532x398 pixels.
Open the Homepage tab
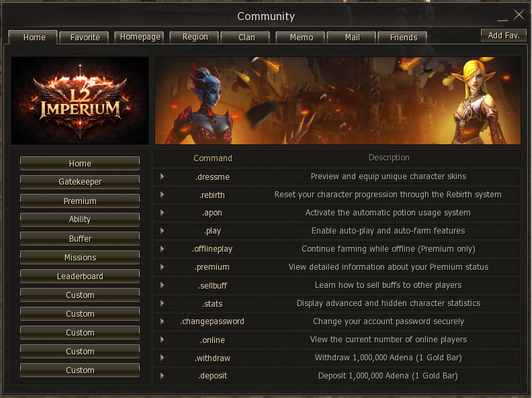coord(140,37)
